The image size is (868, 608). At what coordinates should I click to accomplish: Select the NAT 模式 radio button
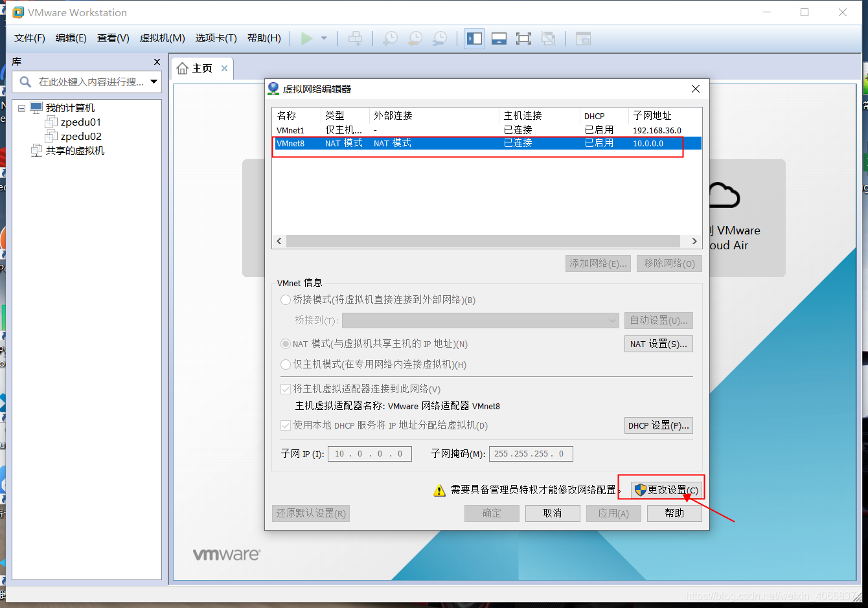tap(286, 344)
